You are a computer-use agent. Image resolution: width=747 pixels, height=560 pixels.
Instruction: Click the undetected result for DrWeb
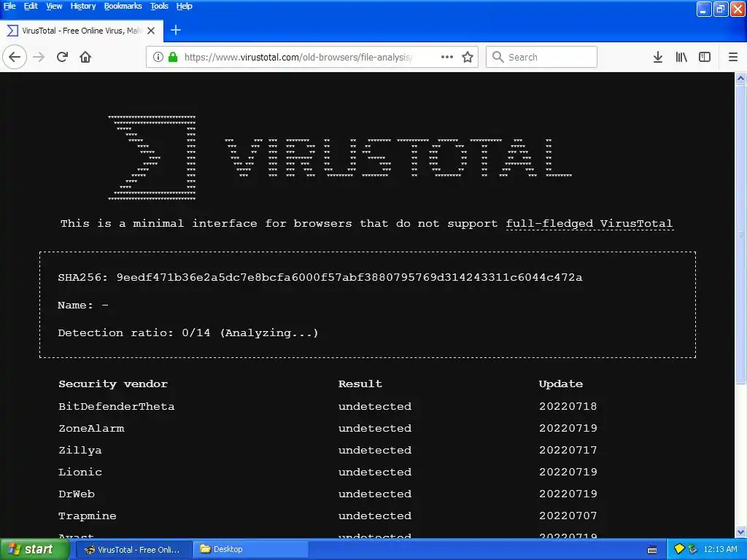pyautogui.click(x=375, y=494)
